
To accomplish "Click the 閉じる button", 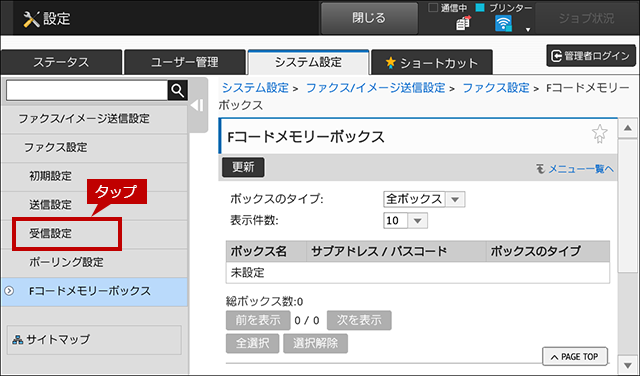I will (369, 18).
